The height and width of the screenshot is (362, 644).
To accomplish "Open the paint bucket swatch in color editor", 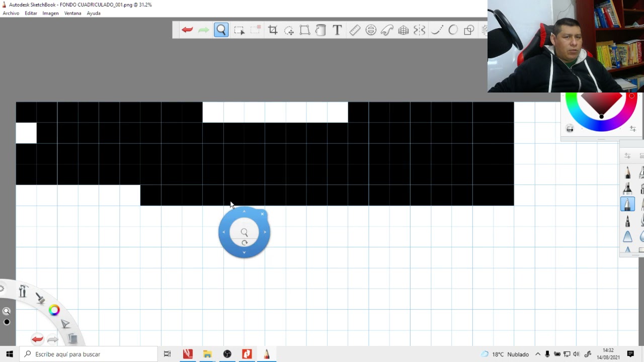I will pos(570,129).
